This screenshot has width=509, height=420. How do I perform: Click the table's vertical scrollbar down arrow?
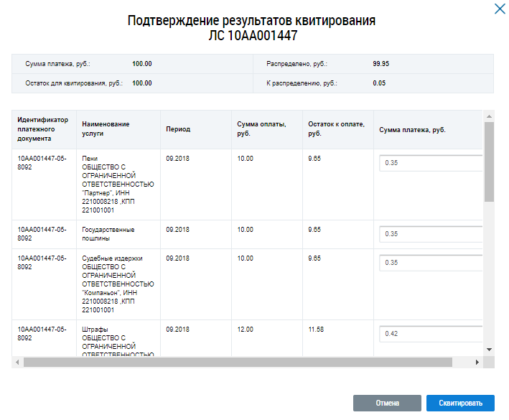489,349
